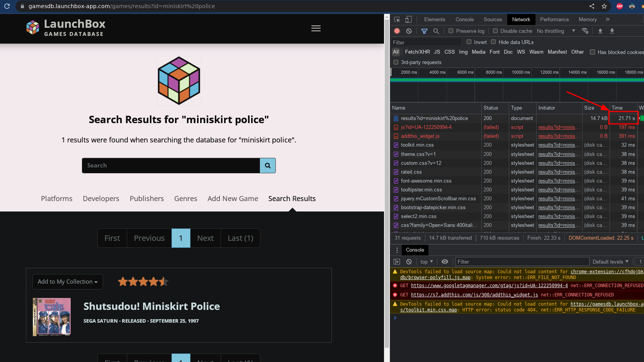Filter requests by Img type

click(x=463, y=52)
